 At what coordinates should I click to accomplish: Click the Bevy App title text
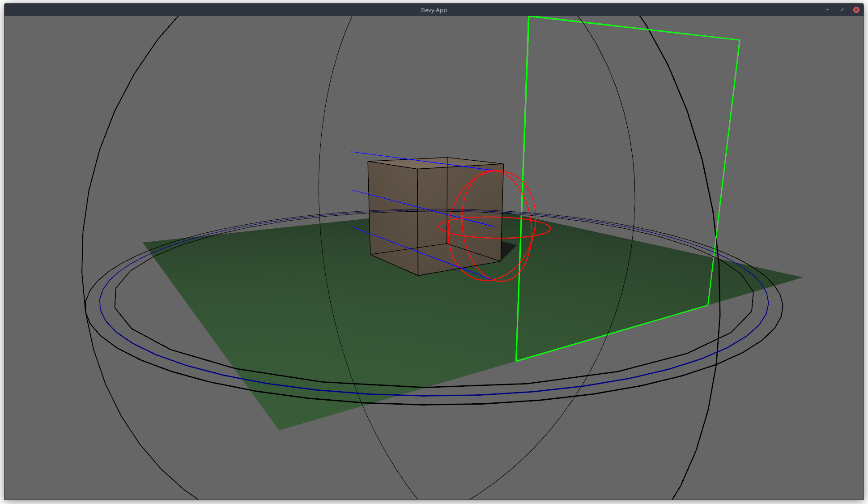pos(434,10)
